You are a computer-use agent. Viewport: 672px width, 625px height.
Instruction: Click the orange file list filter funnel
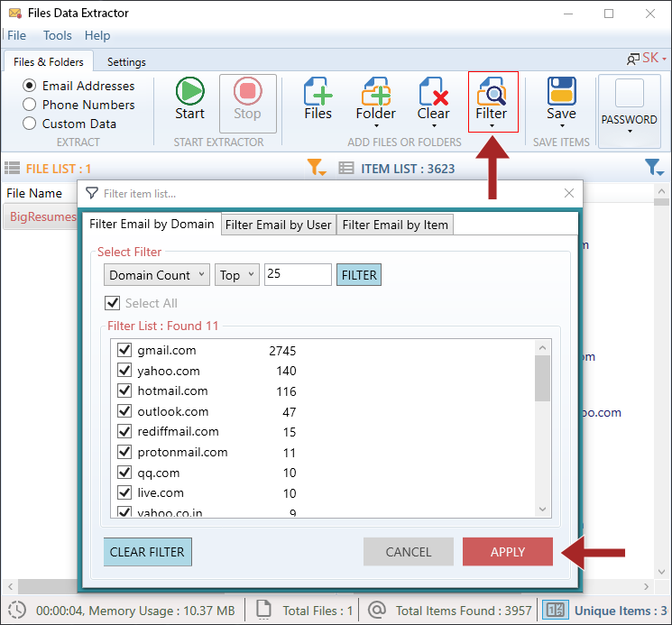(x=316, y=167)
